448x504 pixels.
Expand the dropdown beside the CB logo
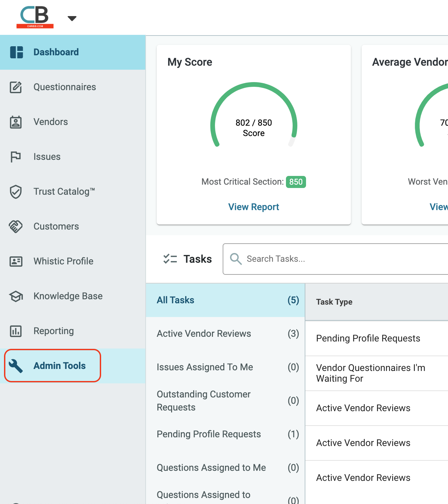click(x=72, y=18)
